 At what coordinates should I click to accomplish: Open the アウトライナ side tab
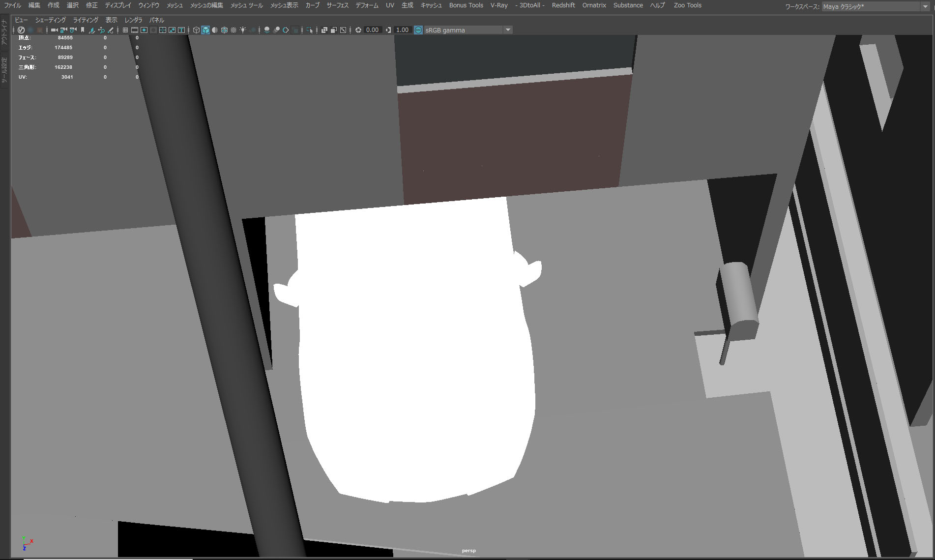coord(4,32)
